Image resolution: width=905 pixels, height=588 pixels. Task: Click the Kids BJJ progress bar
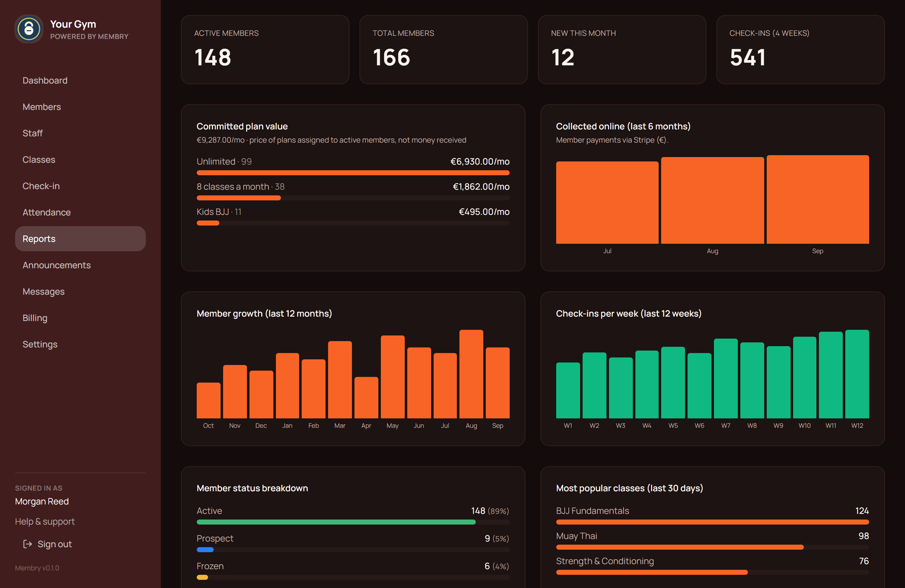[x=208, y=223]
